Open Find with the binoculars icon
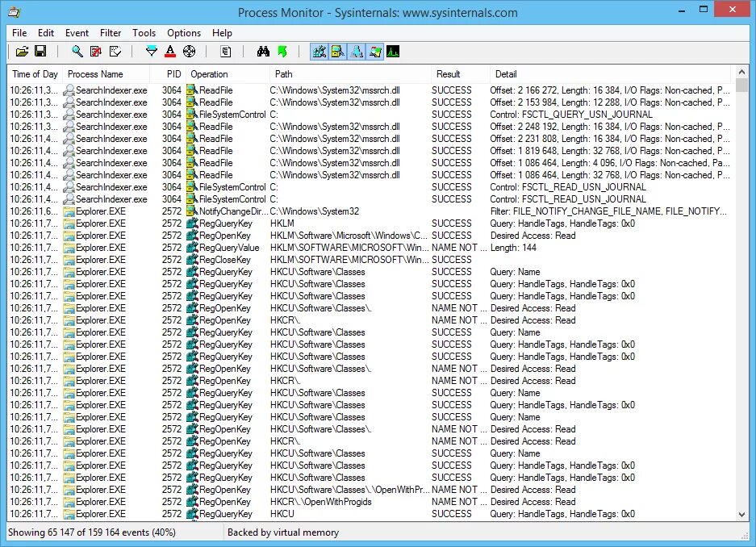Screen dimensions: 756x547 click(263, 51)
